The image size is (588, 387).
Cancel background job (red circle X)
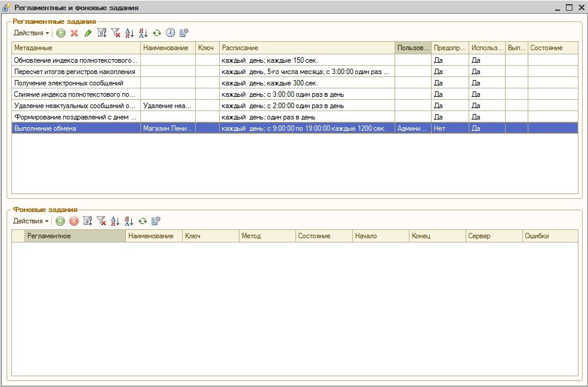[x=74, y=221]
